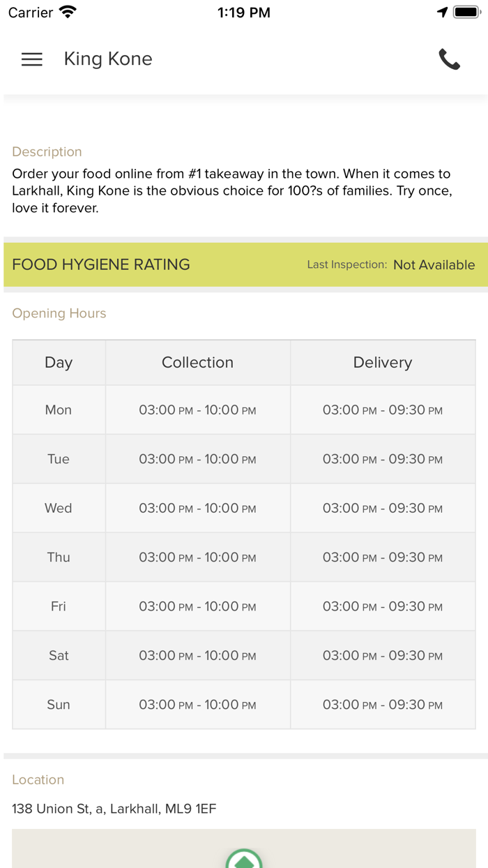Tap the Wed row label
The height and width of the screenshot is (868, 488).
(59, 508)
